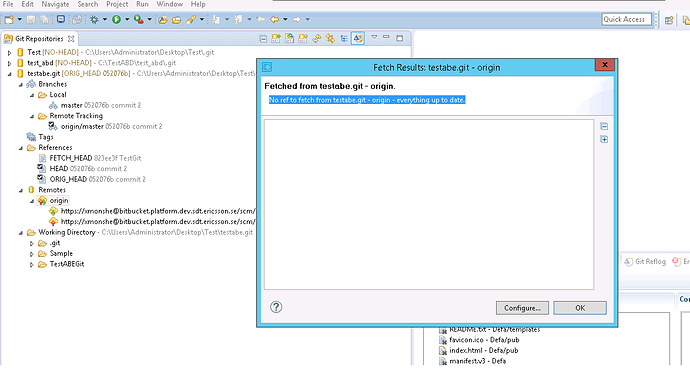Open the File menu

pos(8,4)
